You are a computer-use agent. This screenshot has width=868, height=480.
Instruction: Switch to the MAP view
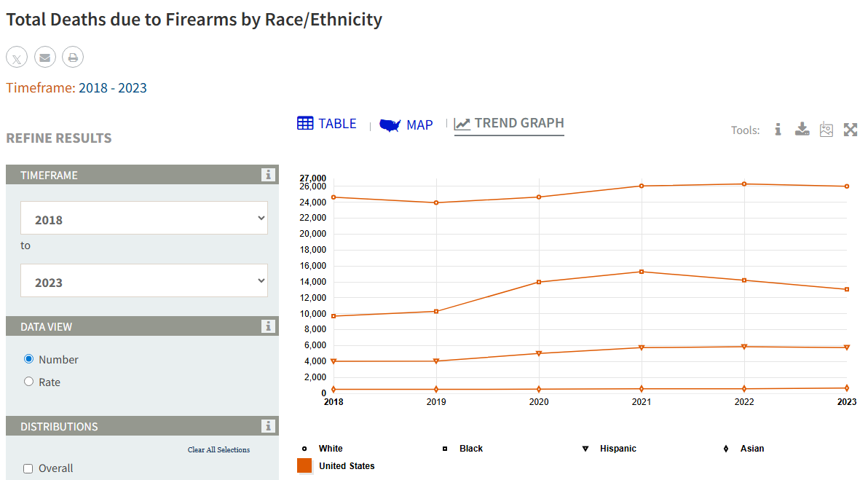pyautogui.click(x=406, y=125)
